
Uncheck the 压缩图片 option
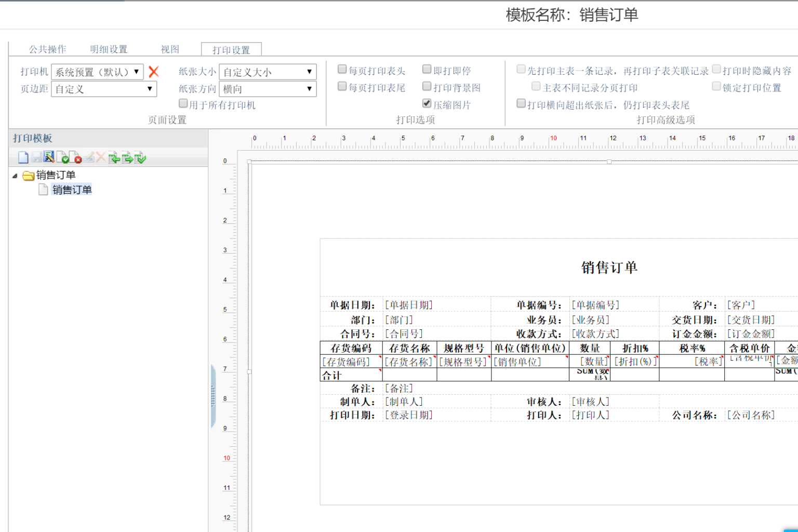(427, 103)
